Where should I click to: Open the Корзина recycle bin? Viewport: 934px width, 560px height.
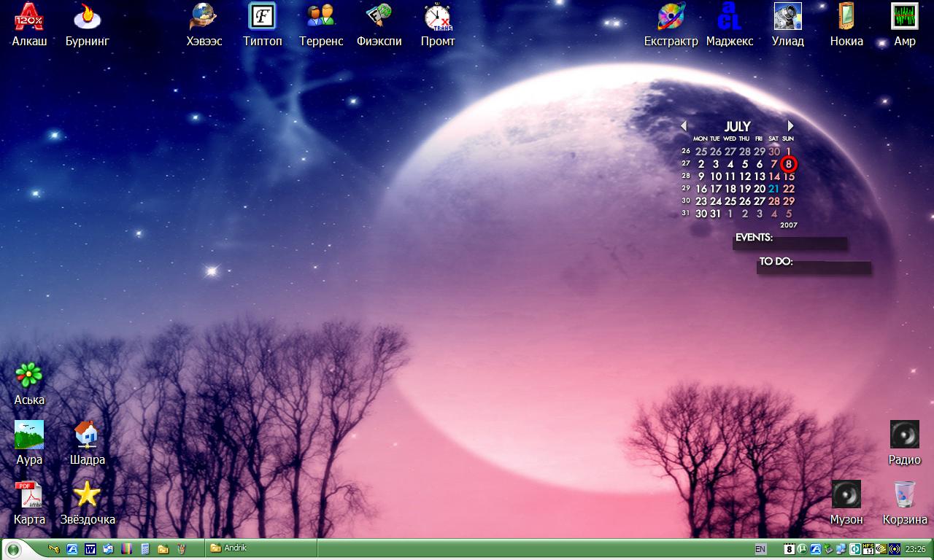pos(905,503)
